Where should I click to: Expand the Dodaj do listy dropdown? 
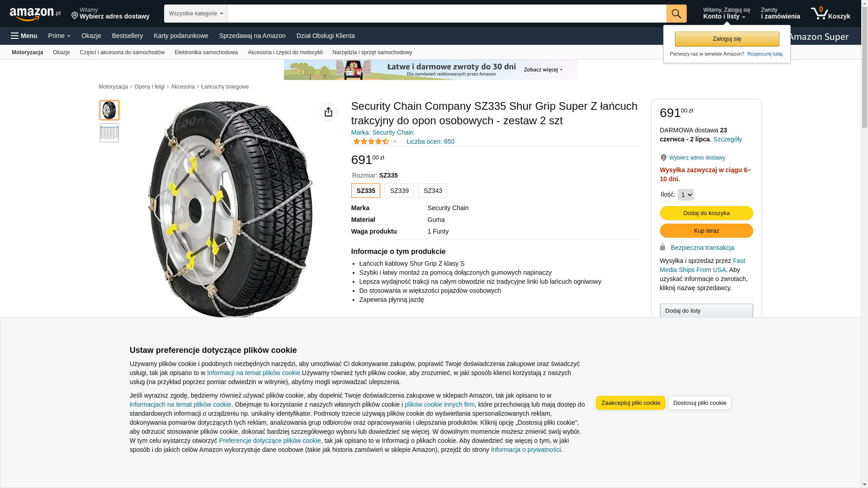coord(706,311)
